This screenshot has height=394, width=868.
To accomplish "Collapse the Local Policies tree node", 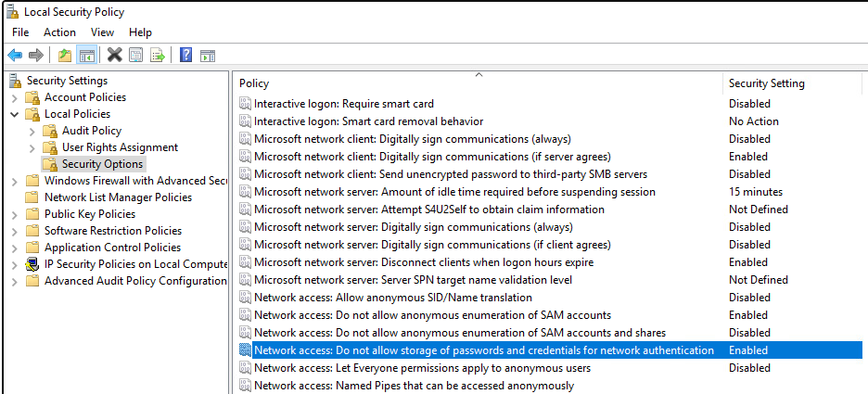I will pos(14,114).
